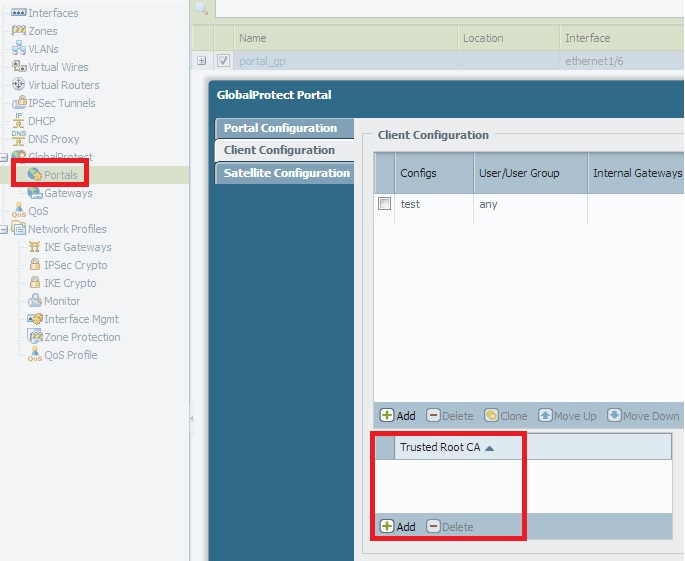The image size is (685, 561).
Task: Move the config down
Action: click(643, 416)
